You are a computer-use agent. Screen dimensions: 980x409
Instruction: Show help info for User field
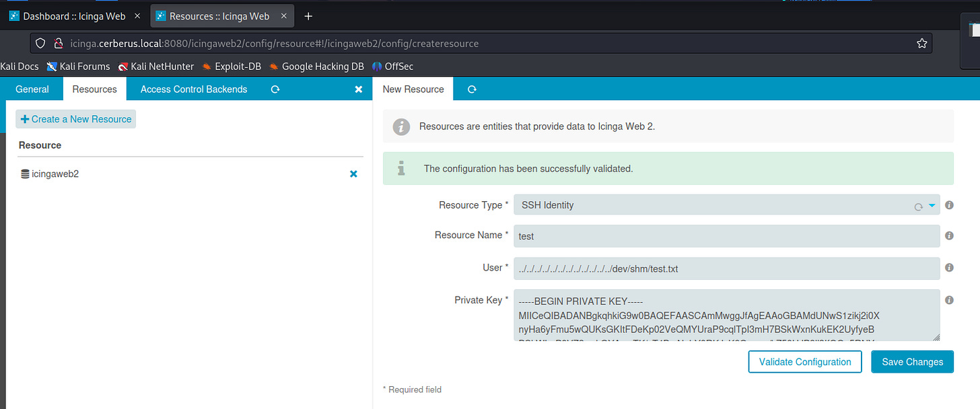[949, 268]
